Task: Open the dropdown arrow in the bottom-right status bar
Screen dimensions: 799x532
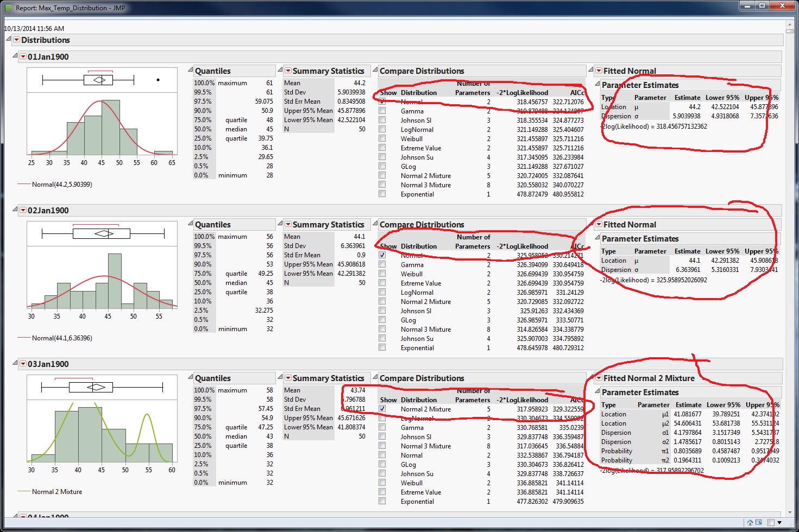Action: pos(779,522)
